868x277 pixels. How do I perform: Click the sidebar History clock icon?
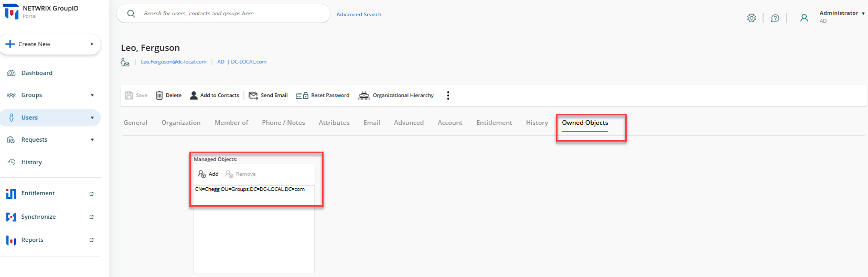(x=11, y=162)
